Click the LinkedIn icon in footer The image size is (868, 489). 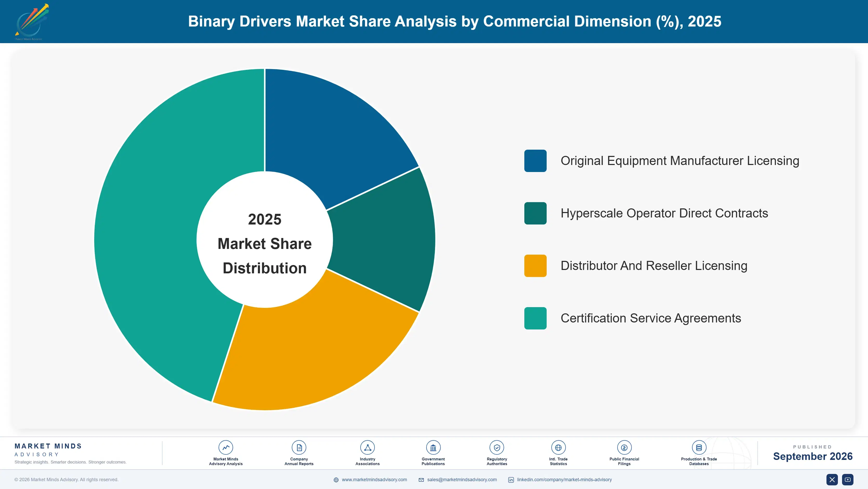coord(511,480)
